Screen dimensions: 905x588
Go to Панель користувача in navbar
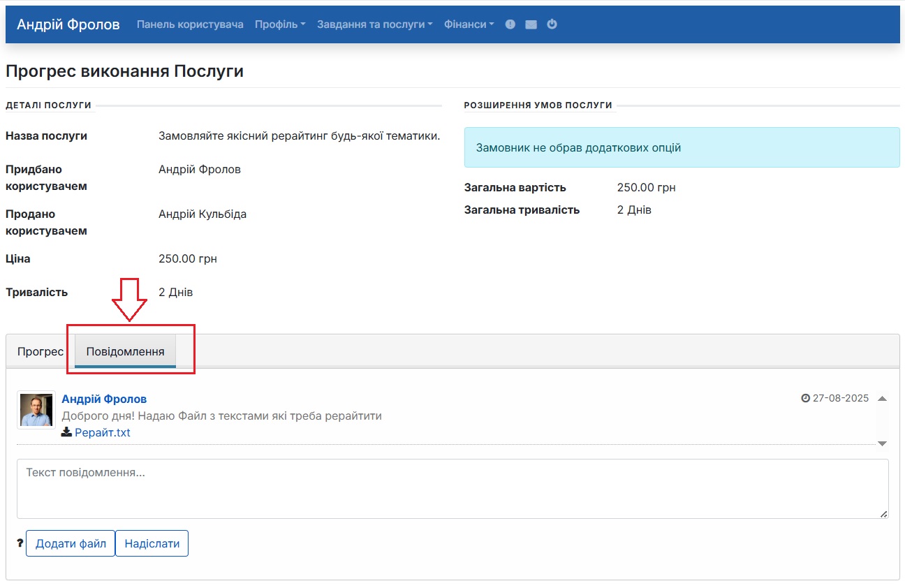coord(190,24)
